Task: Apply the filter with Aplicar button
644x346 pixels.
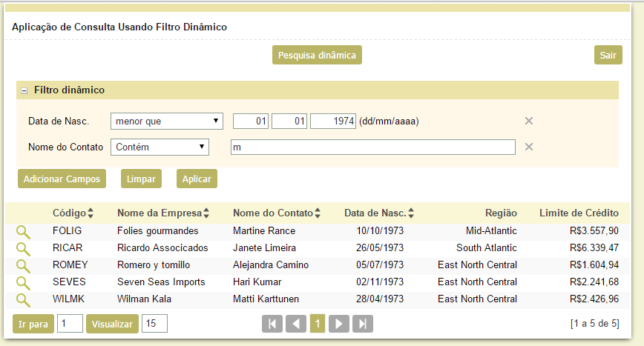Action: (197, 179)
